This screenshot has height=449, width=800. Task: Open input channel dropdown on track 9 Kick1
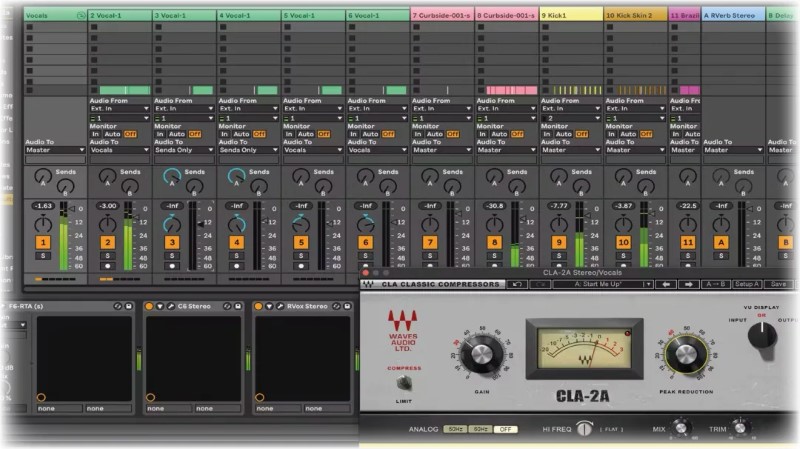tap(571, 118)
